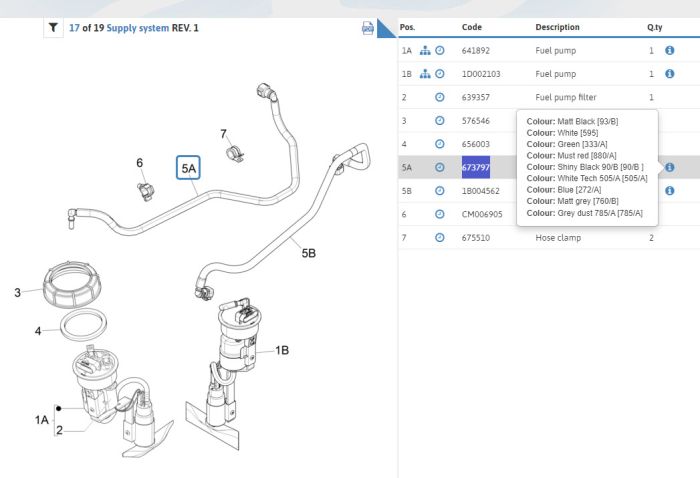Image resolution: width=700 pixels, height=478 pixels.
Task: Click clock icon in row 5A
Action: [x=439, y=167]
